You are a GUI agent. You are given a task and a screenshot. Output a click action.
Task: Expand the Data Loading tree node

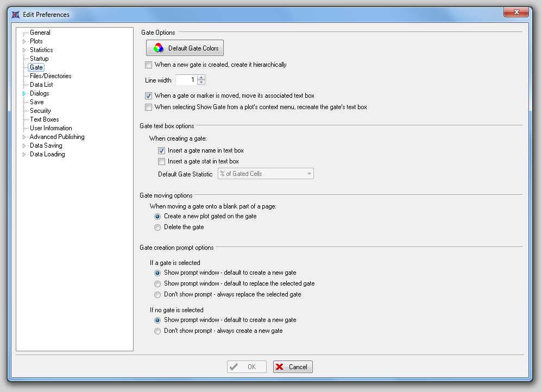point(24,154)
